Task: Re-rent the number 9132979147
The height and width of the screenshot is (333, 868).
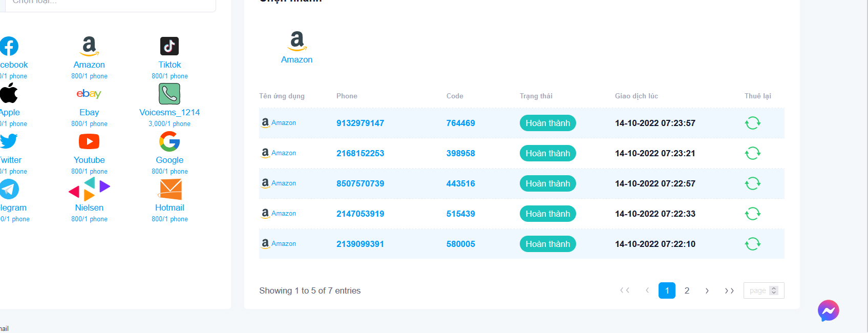Action: [x=752, y=123]
